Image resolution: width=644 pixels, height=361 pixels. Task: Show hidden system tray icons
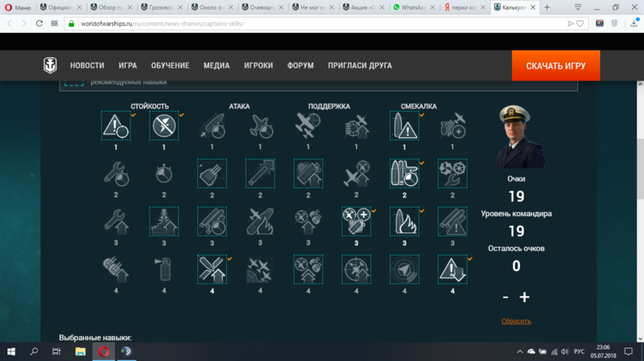[519, 351]
